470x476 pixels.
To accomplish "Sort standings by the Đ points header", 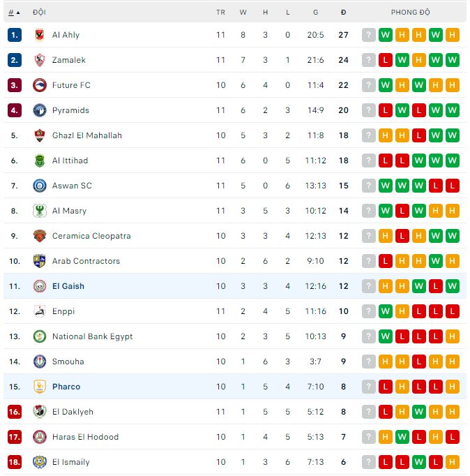I will 343,12.
